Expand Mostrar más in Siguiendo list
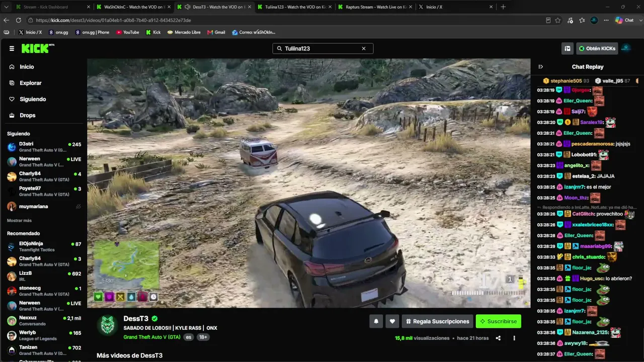Screen dimensions: 644x362 [x=19, y=221]
